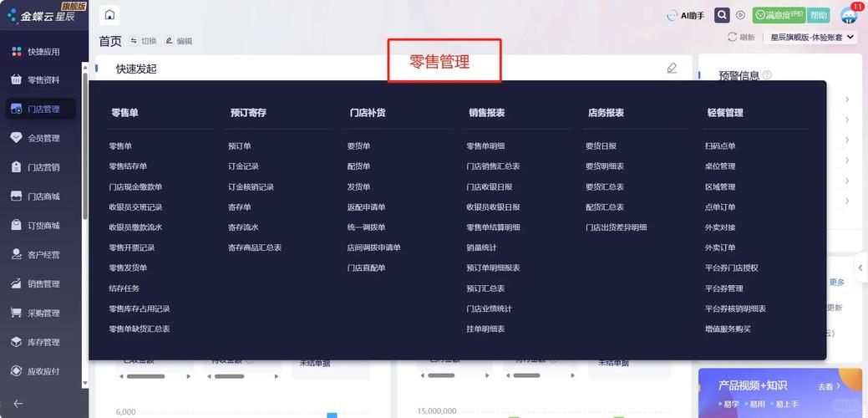Image resolution: width=868 pixels, height=418 pixels.
Task: Open 快捷应用 in the sidebar
Action: pyautogui.click(x=41, y=52)
